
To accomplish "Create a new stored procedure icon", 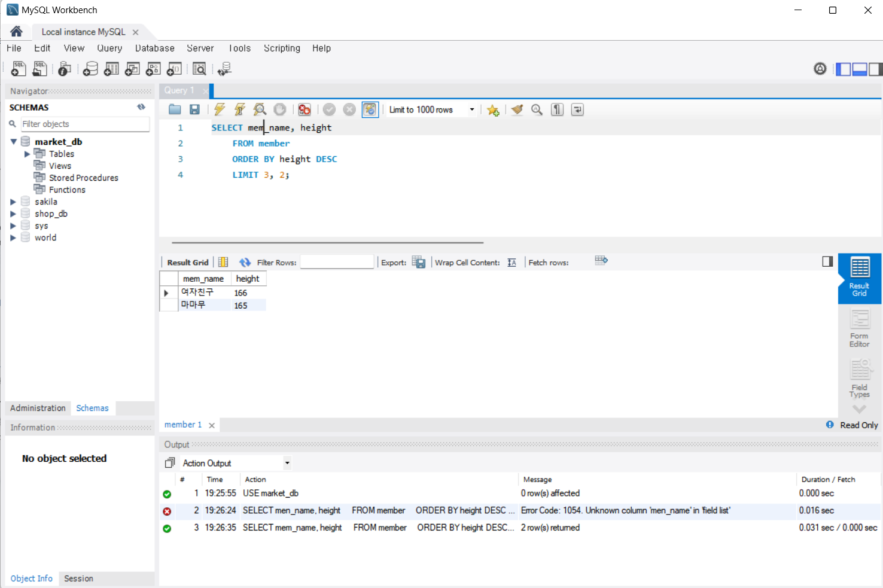I will [153, 69].
